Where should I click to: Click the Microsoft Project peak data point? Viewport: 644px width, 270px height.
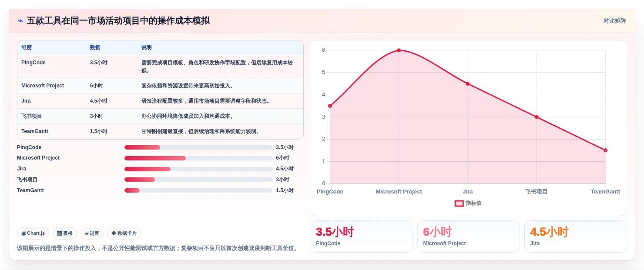(399, 50)
